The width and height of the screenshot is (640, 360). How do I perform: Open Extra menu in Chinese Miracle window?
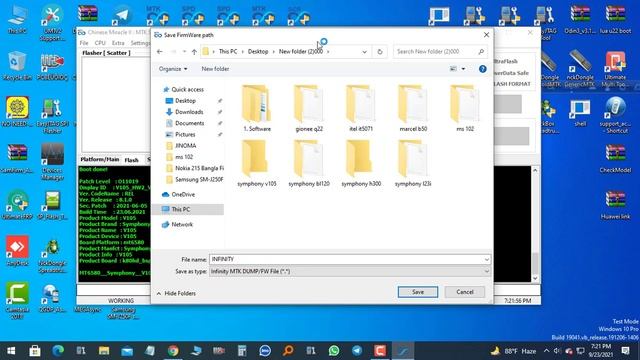coord(118,43)
